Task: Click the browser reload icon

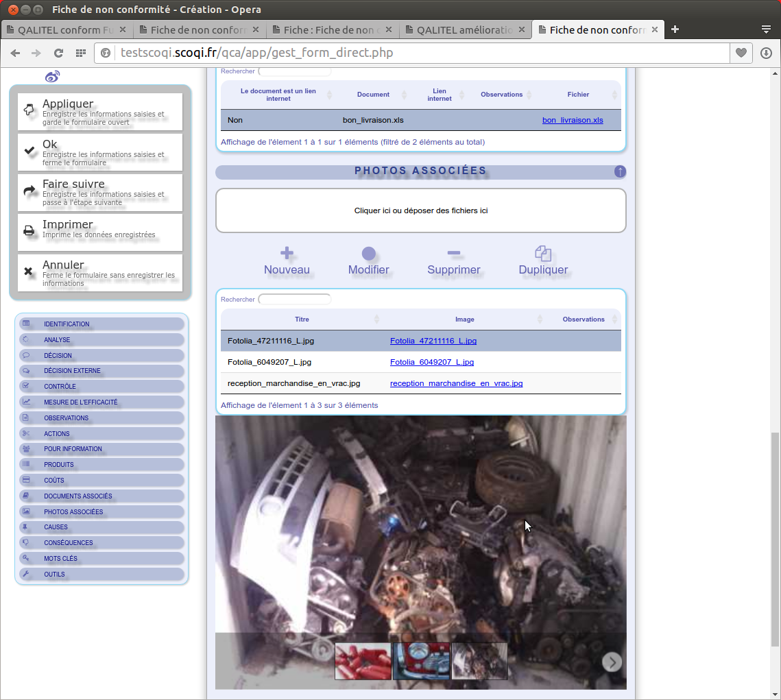Action: pos(58,53)
